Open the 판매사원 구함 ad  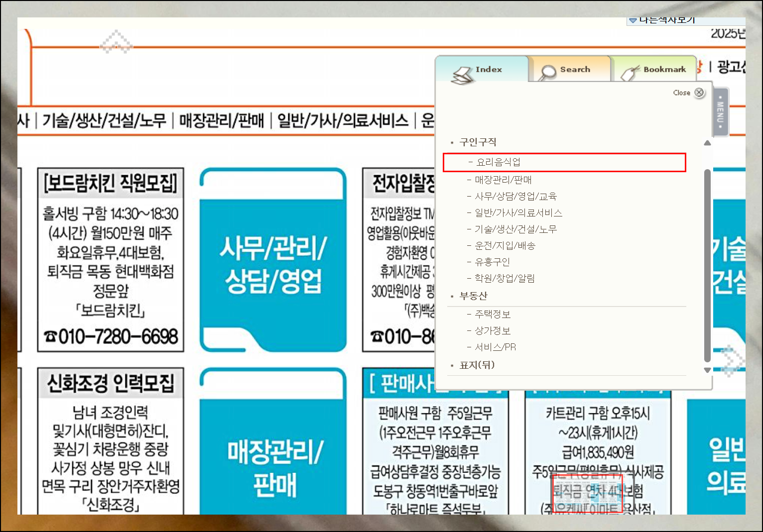click(x=435, y=453)
